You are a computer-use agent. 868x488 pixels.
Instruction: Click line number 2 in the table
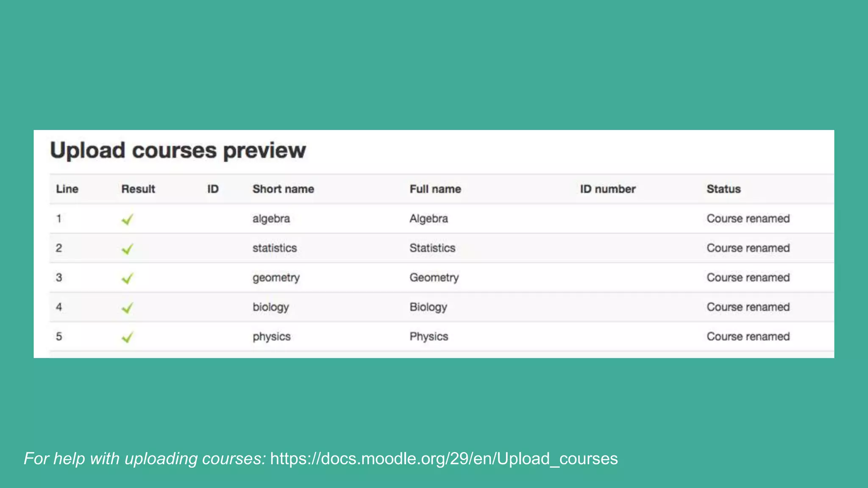click(59, 248)
